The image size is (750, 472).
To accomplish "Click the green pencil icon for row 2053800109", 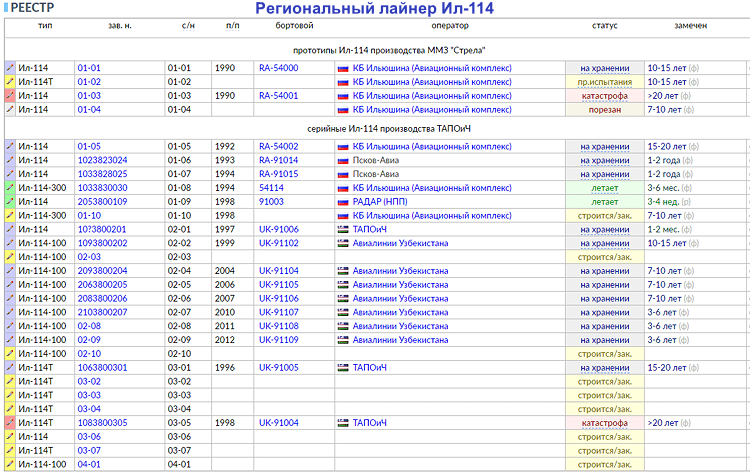I will point(10,202).
